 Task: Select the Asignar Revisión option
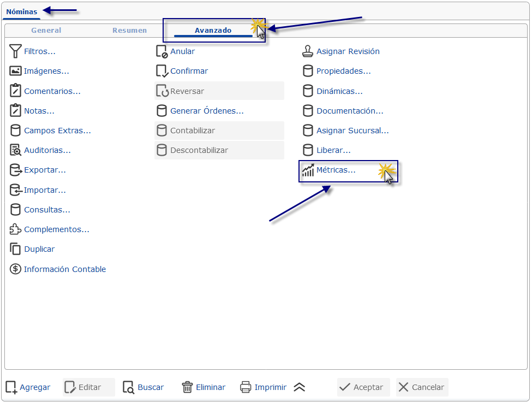[348, 51]
